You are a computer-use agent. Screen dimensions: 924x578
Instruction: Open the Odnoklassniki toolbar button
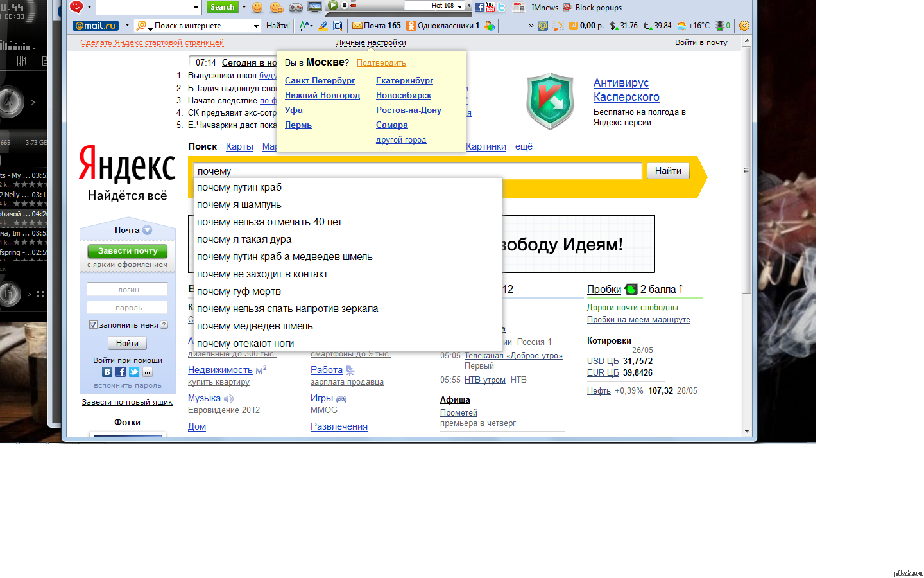pyautogui.click(x=443, y=26)
